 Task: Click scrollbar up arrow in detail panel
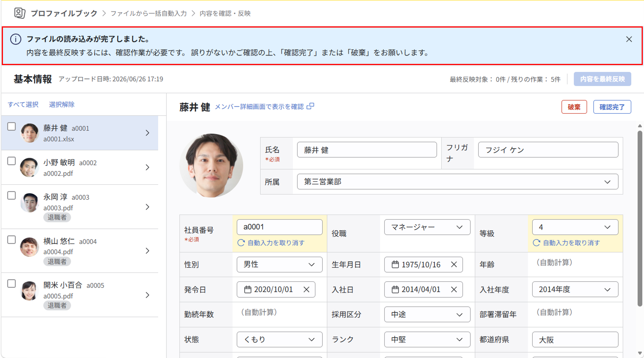pyautogui.click(x=640, y=126)
